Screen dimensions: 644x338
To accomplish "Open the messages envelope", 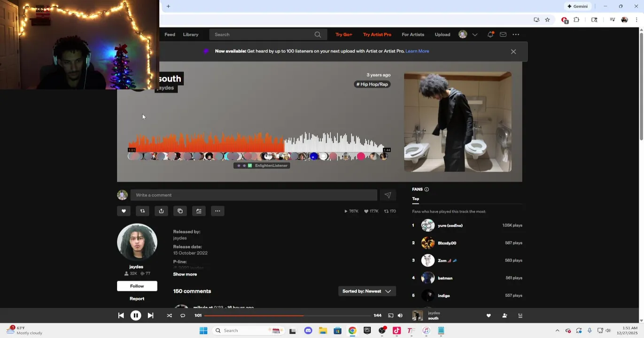I will 503,34.
